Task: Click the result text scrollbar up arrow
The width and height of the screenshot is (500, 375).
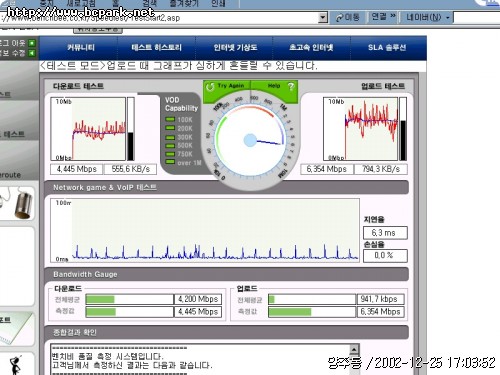Action: pos(354,349)
